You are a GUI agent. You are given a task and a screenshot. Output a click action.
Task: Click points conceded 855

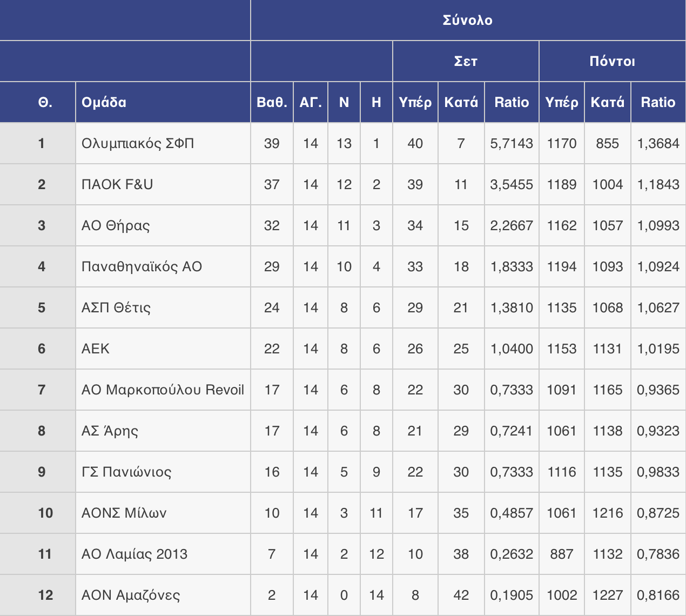(x=608, y=143)
